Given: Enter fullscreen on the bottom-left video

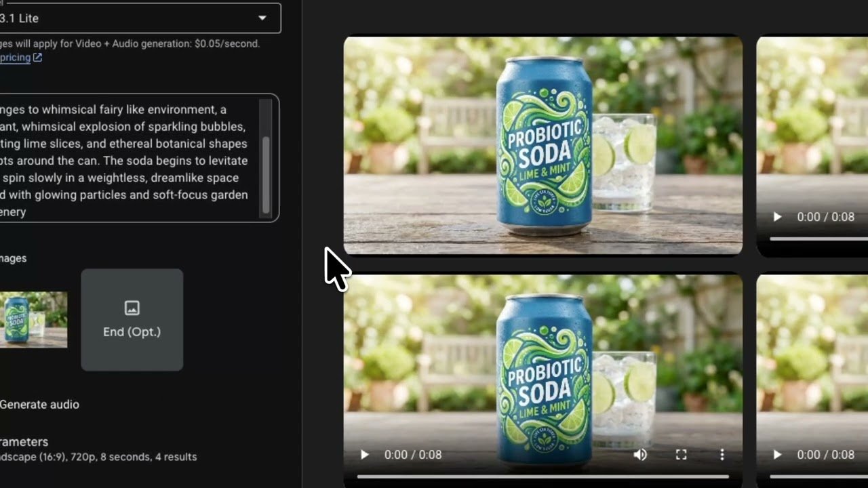Looking at the screenshot, I should tap(682, 455).
